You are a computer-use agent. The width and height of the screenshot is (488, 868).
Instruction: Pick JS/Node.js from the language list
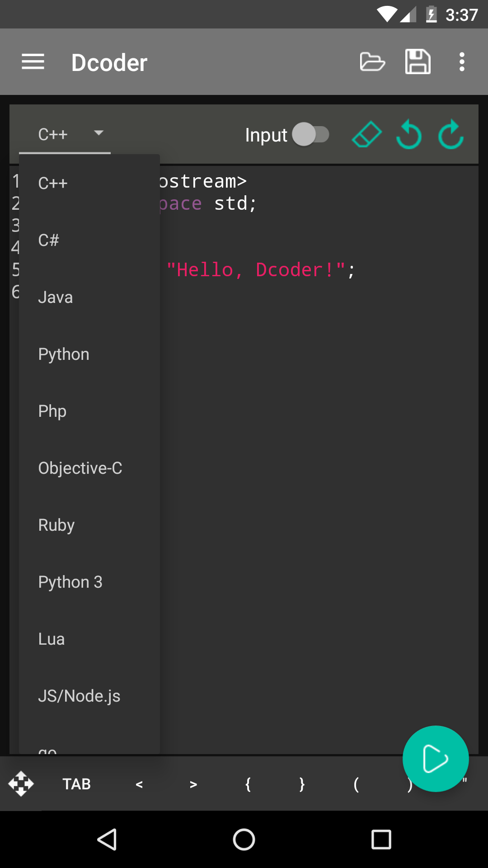click(x=89, y=696)
